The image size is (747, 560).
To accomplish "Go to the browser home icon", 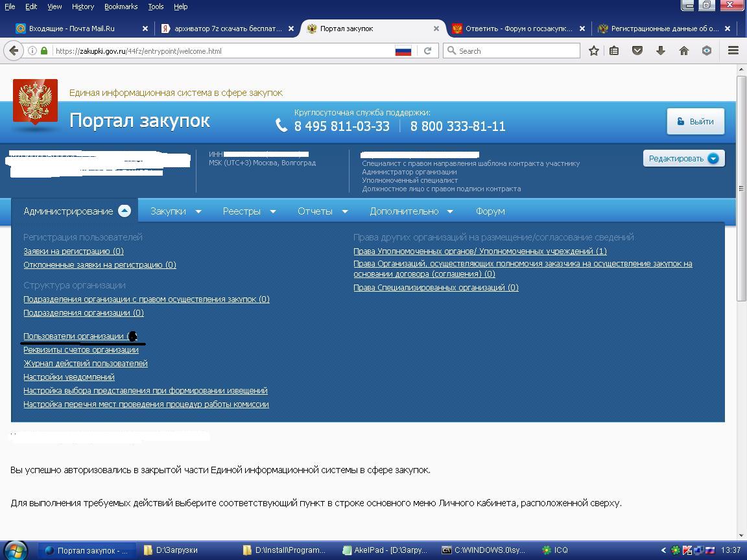I will tap(683, 51).
